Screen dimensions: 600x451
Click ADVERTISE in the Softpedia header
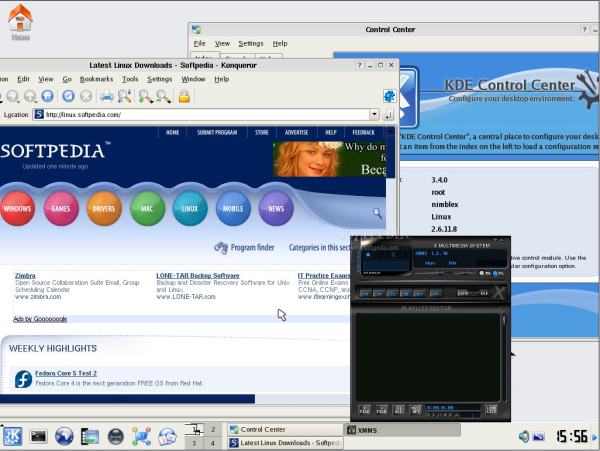coord(296,132)
